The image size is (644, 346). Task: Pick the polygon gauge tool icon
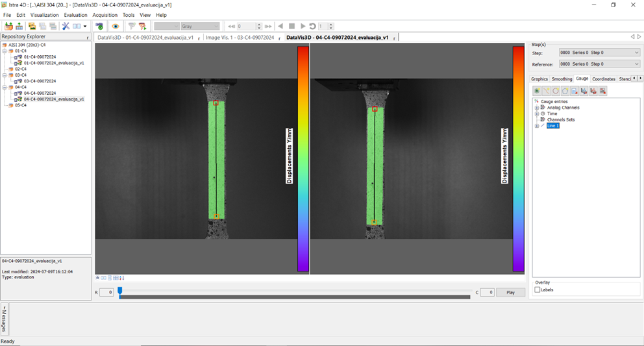pyautogui.click(x=565, y=91)
